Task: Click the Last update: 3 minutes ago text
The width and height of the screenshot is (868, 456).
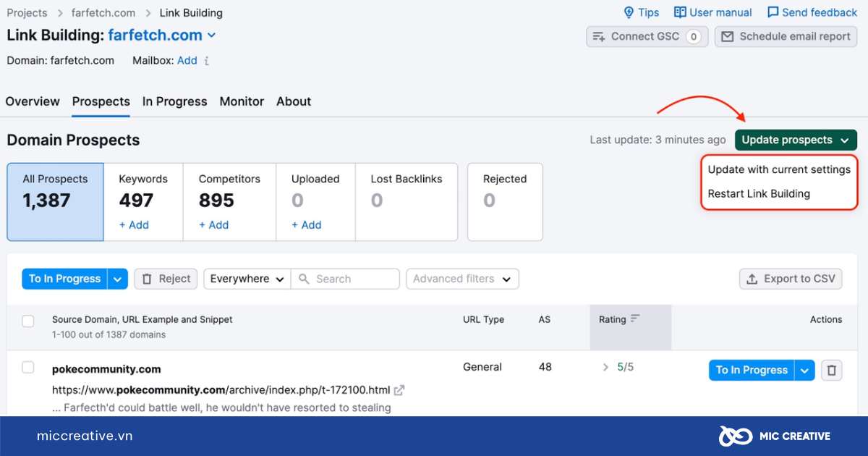Action: tap(658, 140)
